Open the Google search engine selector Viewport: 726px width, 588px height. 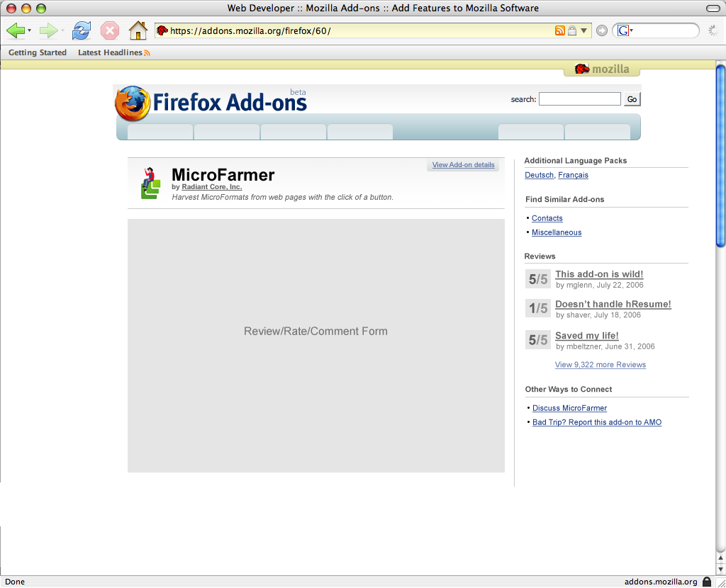(625, 30)
